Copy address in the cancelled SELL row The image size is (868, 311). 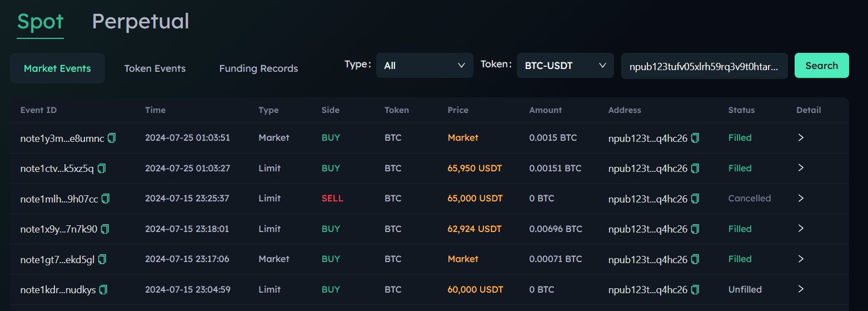click(695, 199)
